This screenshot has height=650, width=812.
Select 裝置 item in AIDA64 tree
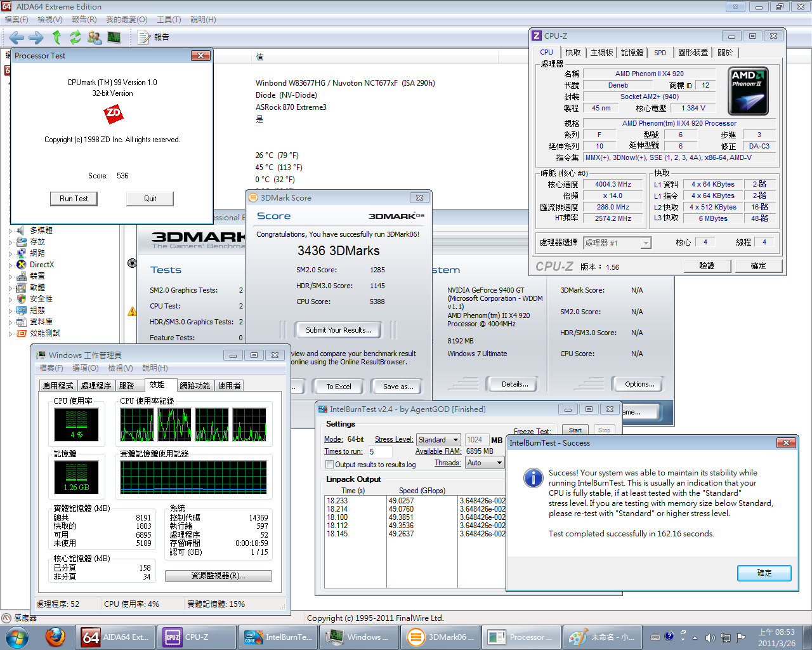click(37, 276)
